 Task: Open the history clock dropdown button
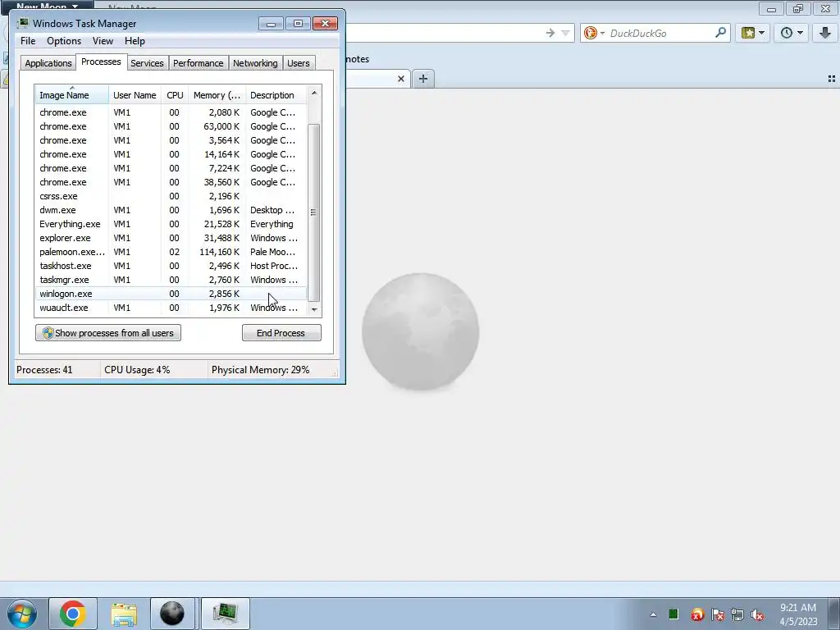click(x=792, y=33)
